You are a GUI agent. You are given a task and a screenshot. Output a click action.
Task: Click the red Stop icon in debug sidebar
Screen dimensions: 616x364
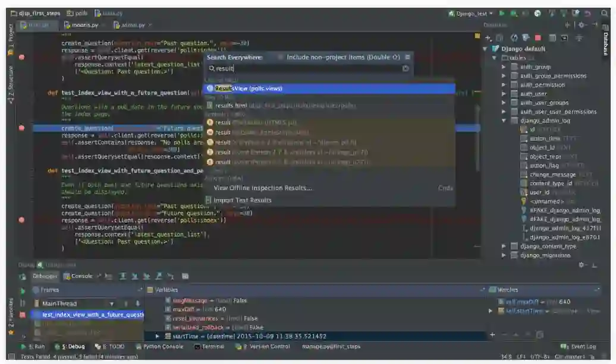pos(23,315)
